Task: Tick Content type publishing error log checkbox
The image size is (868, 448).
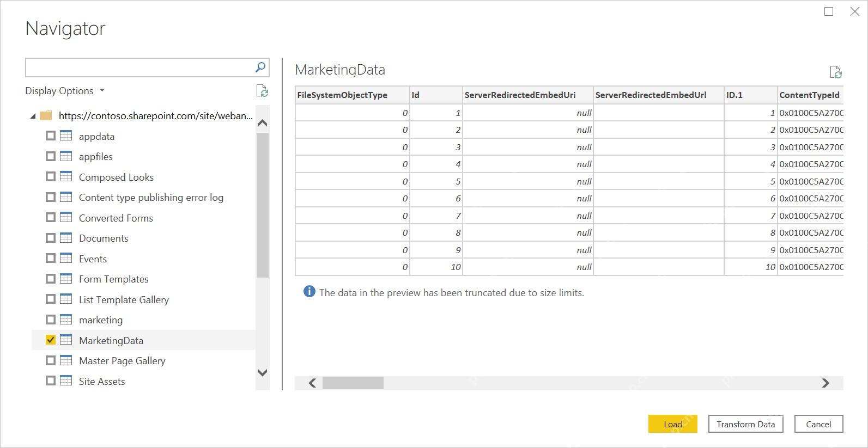Action: point(51,197)
